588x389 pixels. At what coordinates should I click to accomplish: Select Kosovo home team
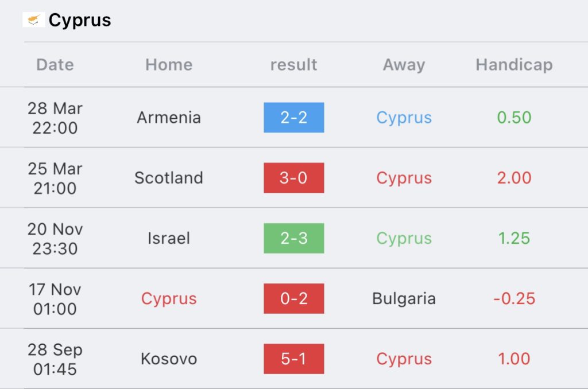click(169, 359)
